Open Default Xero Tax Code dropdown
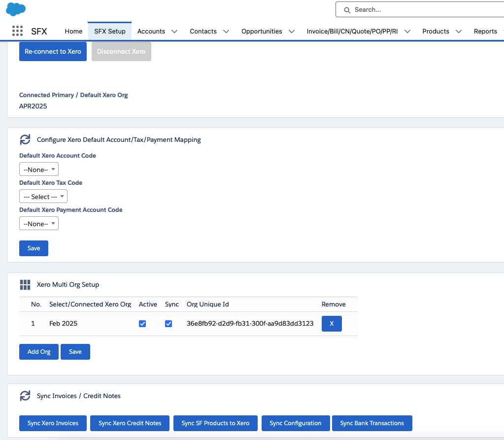The image size is (504, 440). [43, 197]
